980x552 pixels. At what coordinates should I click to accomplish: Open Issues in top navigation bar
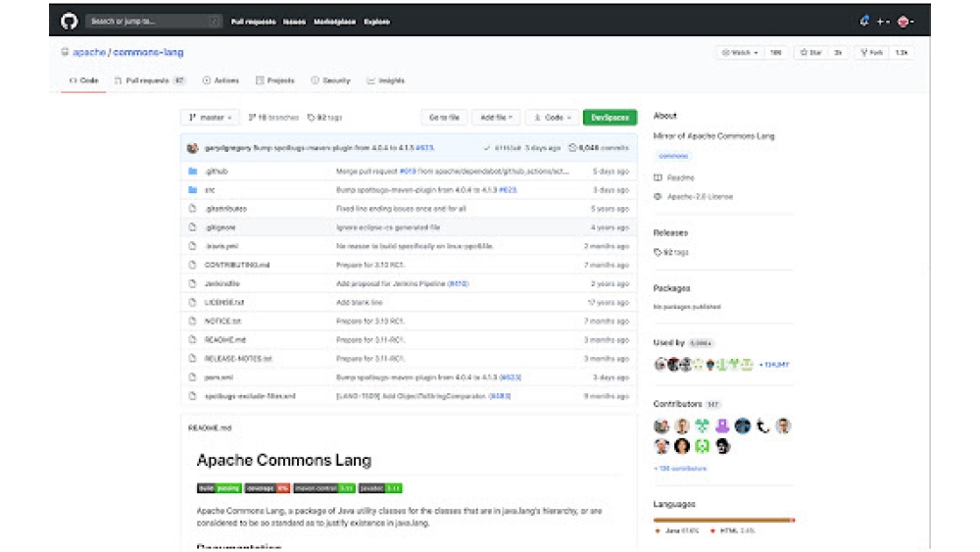pos(294,22)
